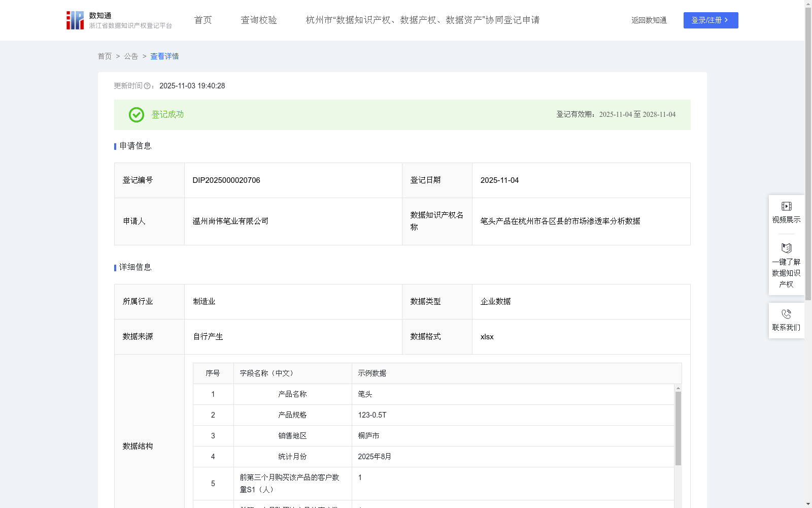
Task: Click the 销售地区 field row
Action: (x=433, y=436)
